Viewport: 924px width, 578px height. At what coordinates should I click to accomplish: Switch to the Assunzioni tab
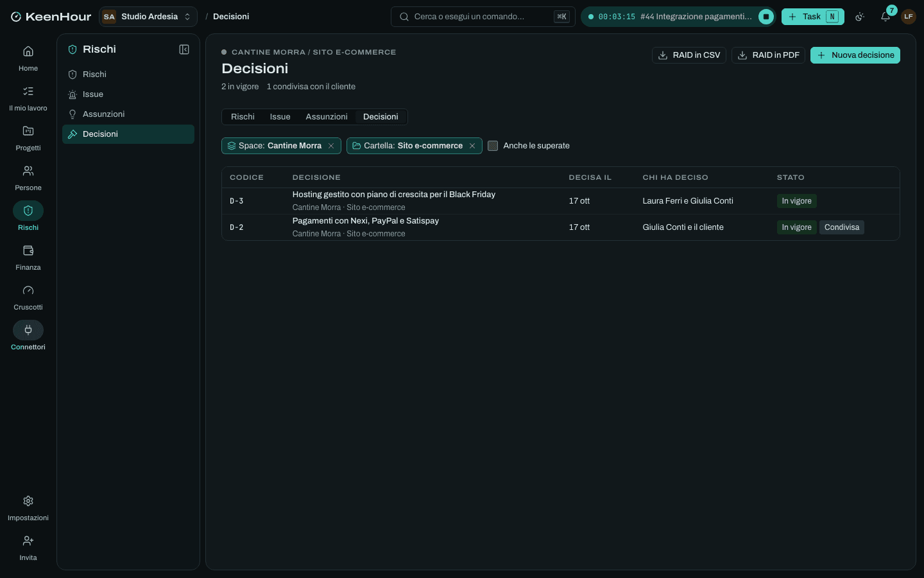pos(327,117)
